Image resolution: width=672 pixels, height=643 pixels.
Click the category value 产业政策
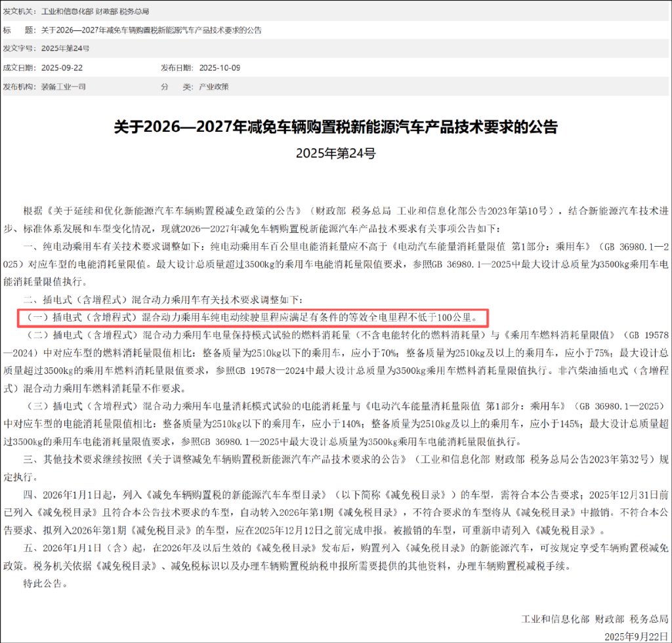[213, 87]
